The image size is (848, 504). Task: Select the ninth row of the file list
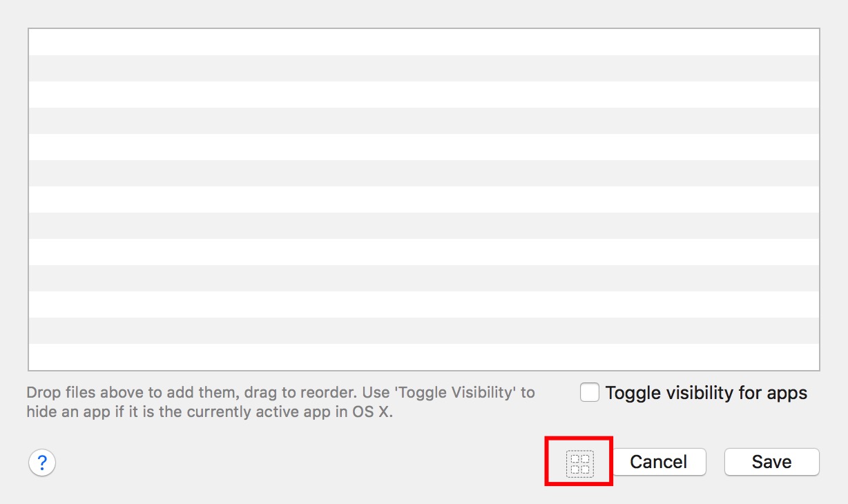tap(424, 252)
